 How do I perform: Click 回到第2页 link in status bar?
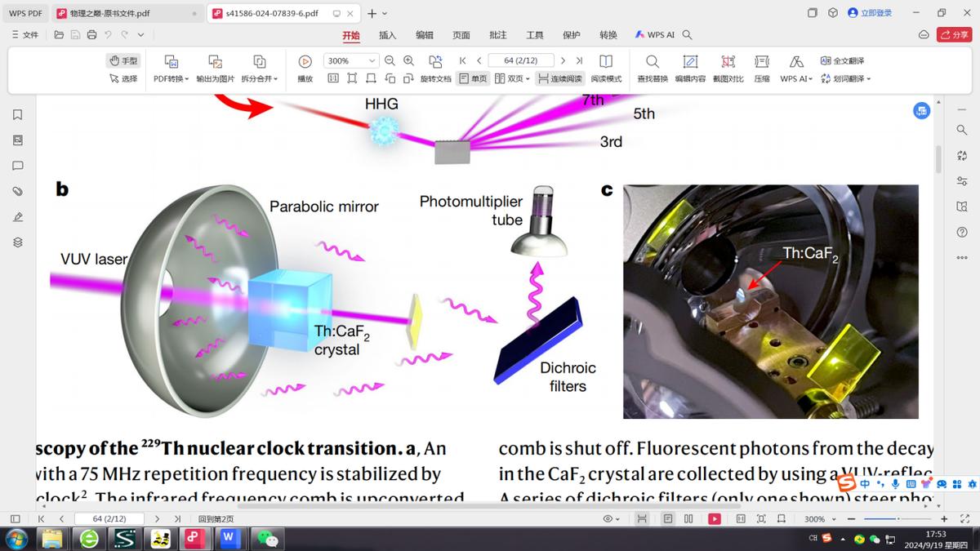tap(216, 519)
